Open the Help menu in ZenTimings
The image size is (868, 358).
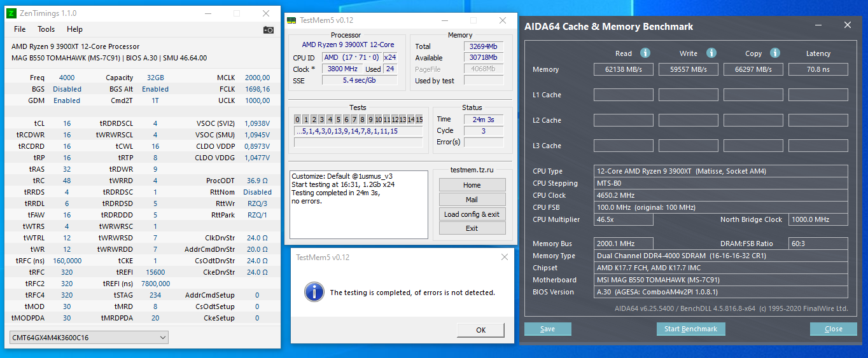click(x=74, y=29)
